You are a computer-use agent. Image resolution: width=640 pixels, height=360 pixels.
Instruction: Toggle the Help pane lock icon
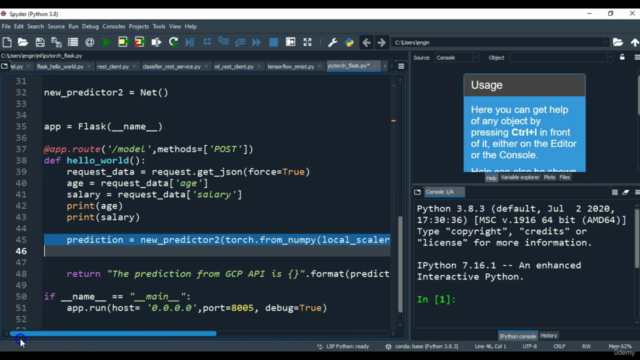[x=622, y=57]
